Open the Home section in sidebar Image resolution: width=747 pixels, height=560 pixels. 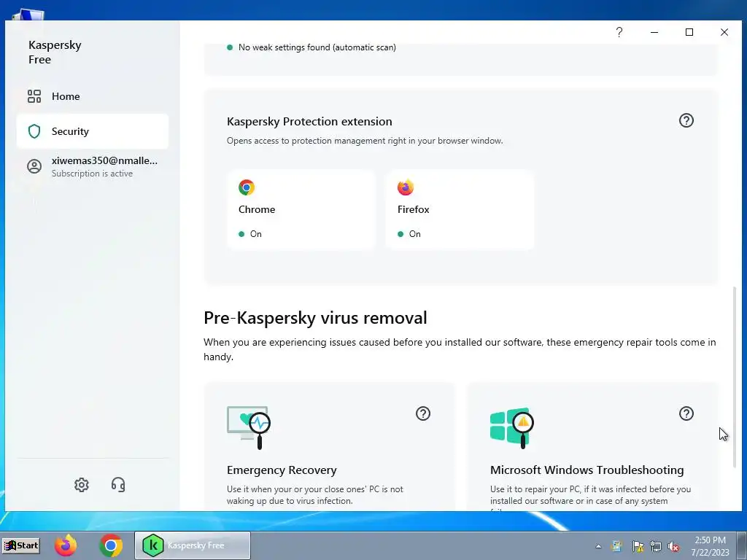92,96
